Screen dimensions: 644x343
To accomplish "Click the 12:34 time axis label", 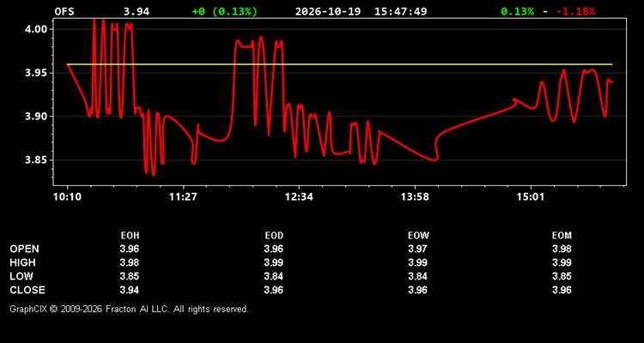I will 299,197.
